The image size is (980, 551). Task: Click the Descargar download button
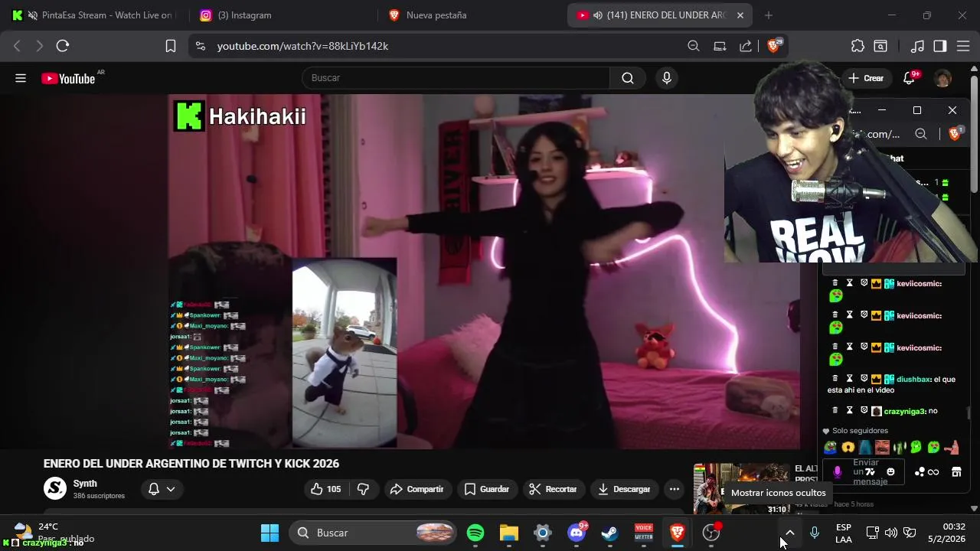click(x=624, y=489)
